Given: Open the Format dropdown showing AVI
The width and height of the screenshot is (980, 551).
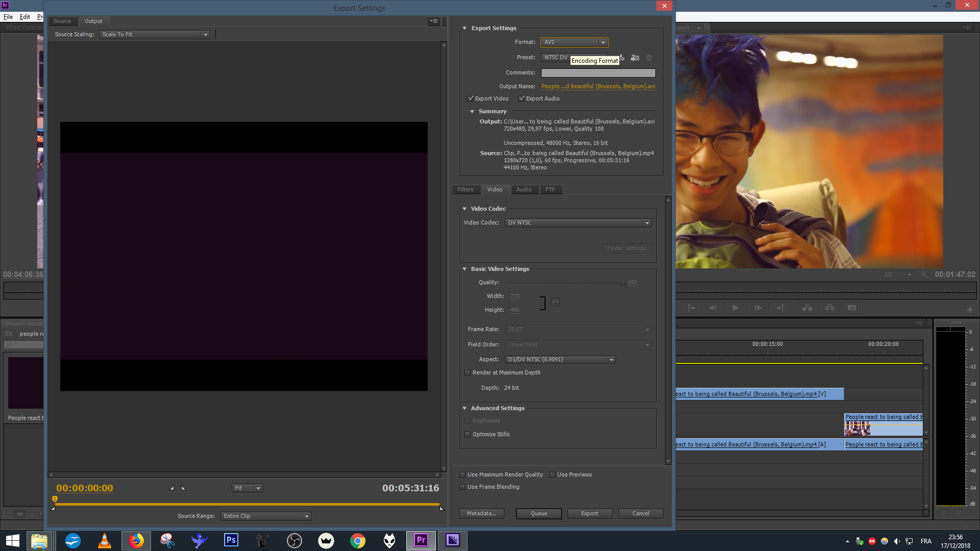Looking at the screenshot, I should (x=574, y=42).
